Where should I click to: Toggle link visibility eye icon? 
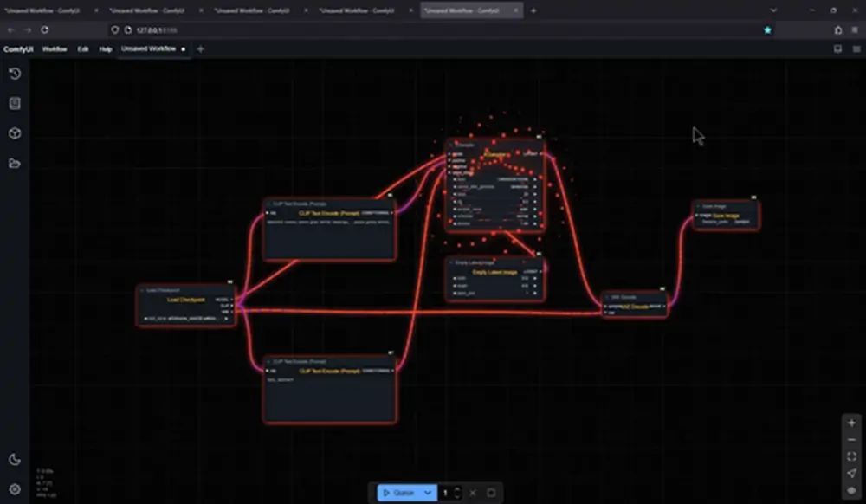point(851,490)
